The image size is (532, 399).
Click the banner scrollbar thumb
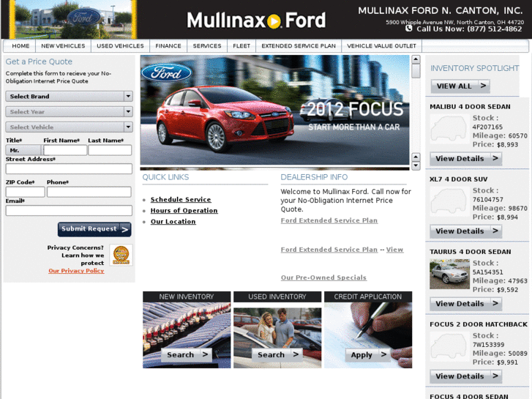click(x=416, y=71)
